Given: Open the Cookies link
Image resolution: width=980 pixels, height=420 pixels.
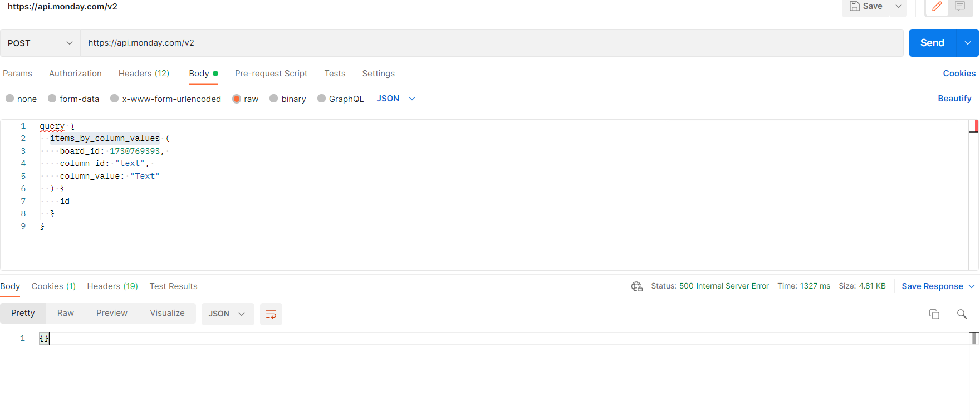Looking at the screenshot, I should tap(959, 74).
